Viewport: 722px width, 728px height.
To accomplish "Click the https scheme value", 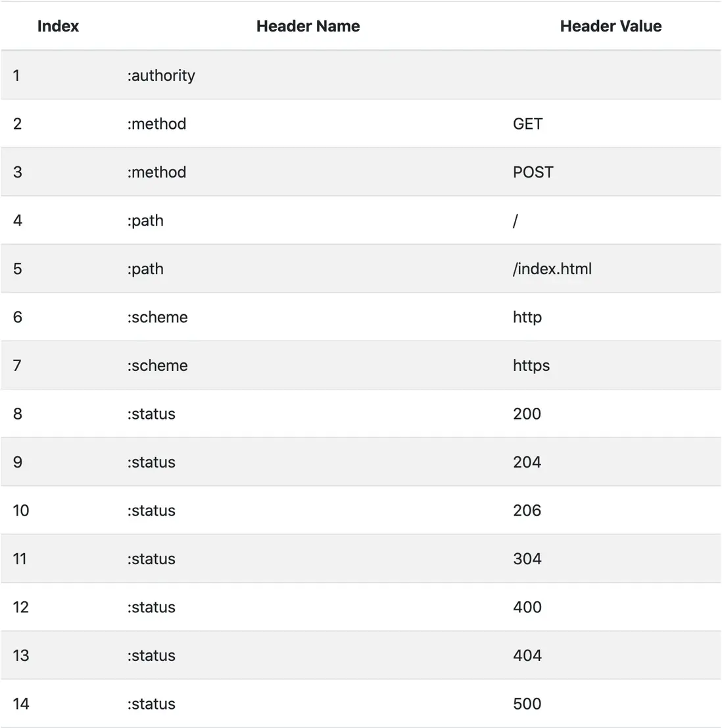I will click(x=531, y=366).
